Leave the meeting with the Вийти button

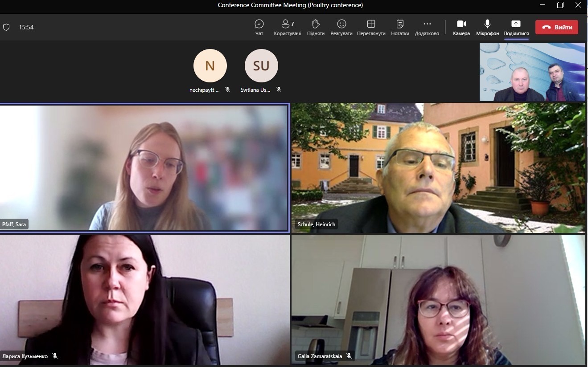click(557, 27)
